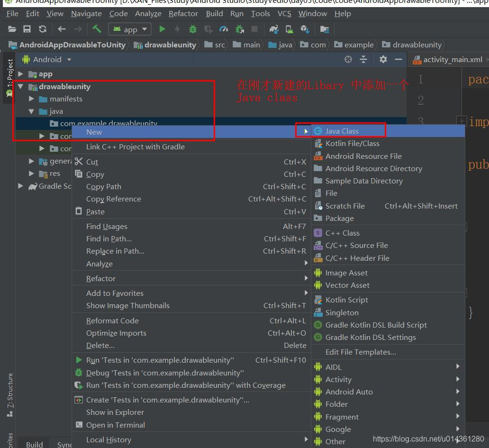Viewport: 489px width, 448px height.
Task: Click Delete... in the context menu
Action: [191, 345]
